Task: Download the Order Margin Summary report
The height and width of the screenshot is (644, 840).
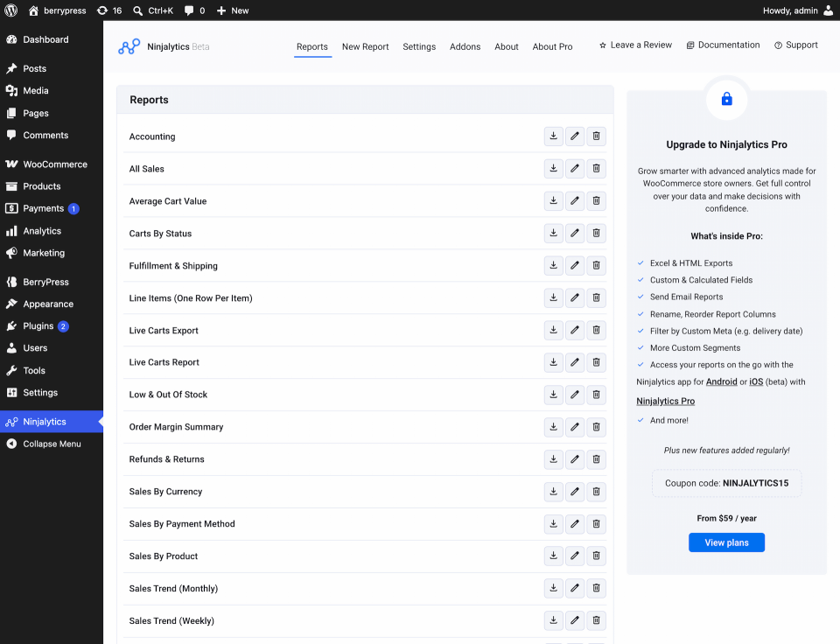Action: click(553, 427)
